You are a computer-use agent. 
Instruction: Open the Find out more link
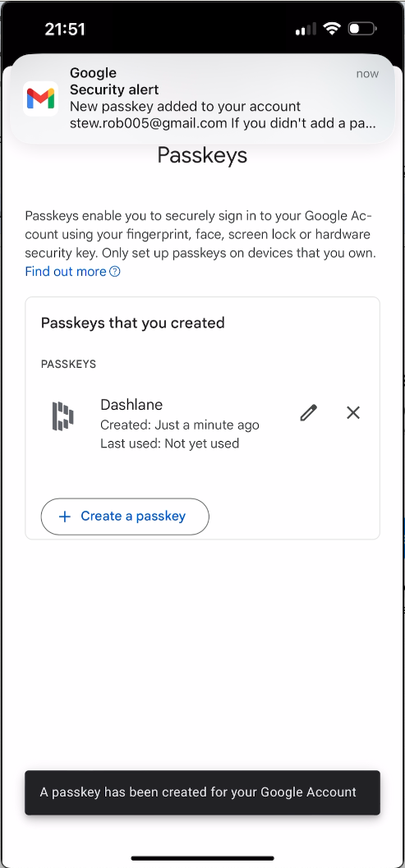coord(66,272)
